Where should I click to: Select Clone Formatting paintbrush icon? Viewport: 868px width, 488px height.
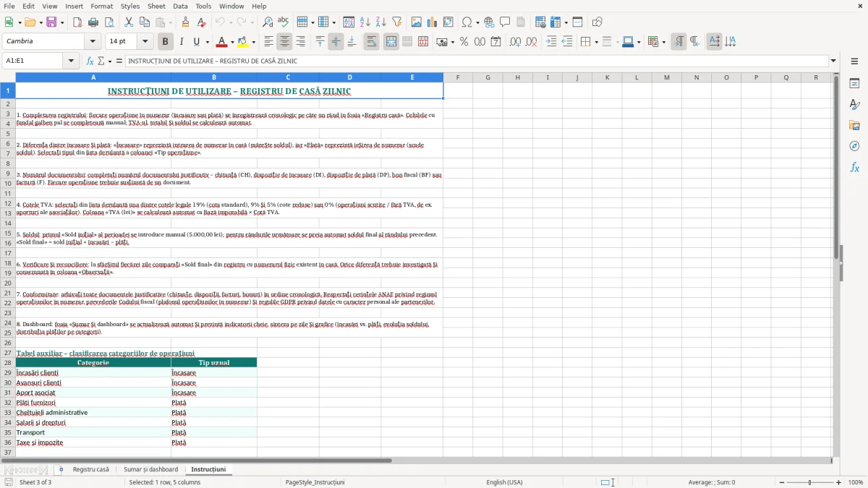186,22
